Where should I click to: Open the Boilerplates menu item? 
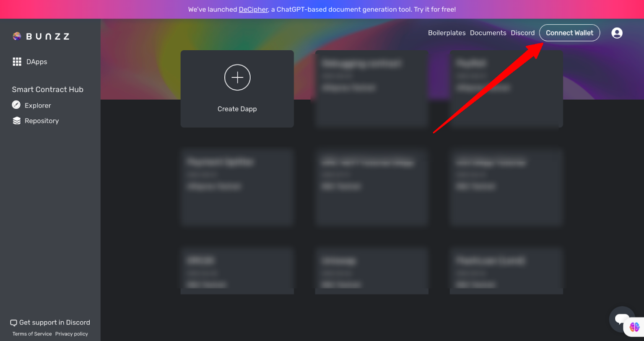coord(447,33)
